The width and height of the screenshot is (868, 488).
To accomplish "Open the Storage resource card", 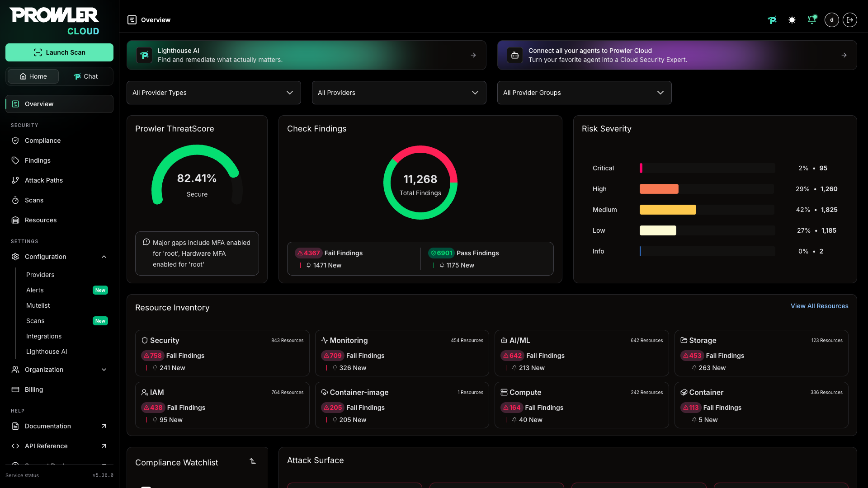I will (x=761, y=353).
